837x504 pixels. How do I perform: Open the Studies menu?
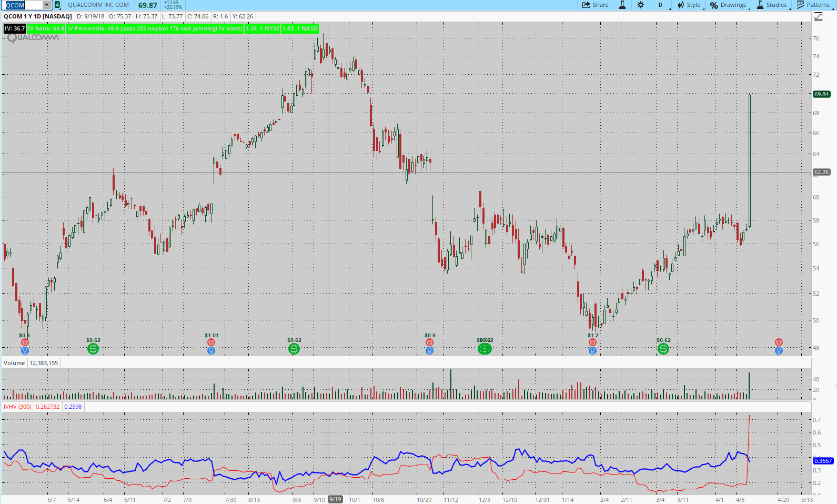[772, 5]
